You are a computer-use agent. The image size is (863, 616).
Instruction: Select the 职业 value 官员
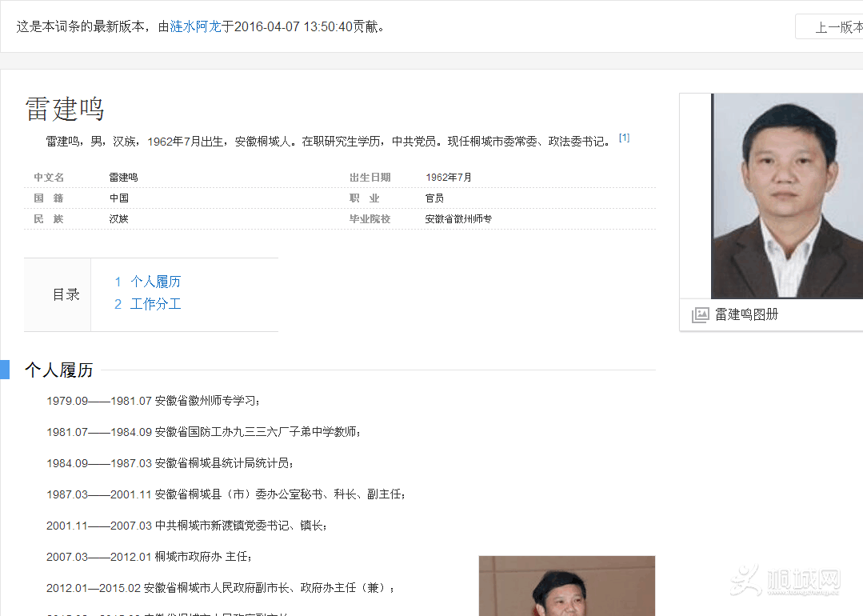click(434, 198)
